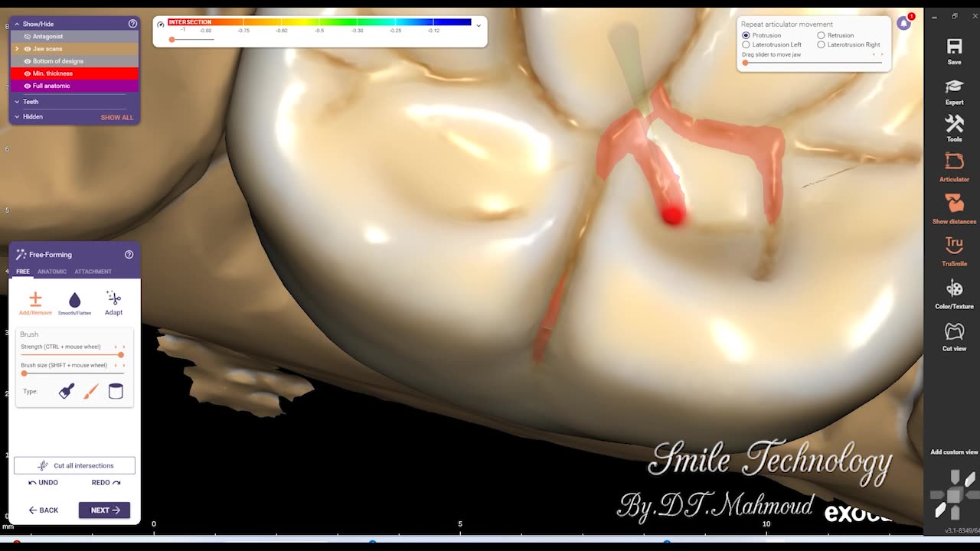Adjust the Brush size slider

coord(72,373)
